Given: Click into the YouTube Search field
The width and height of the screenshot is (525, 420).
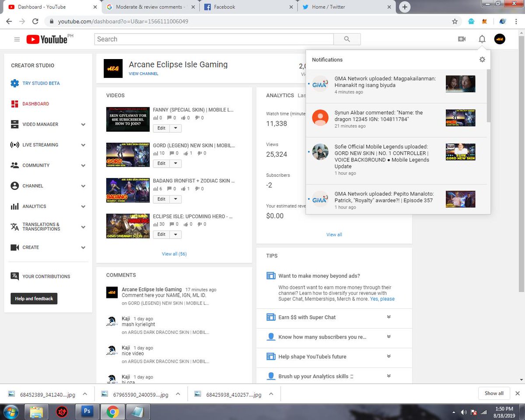Looking at the screenshot, I should point(214,39).
